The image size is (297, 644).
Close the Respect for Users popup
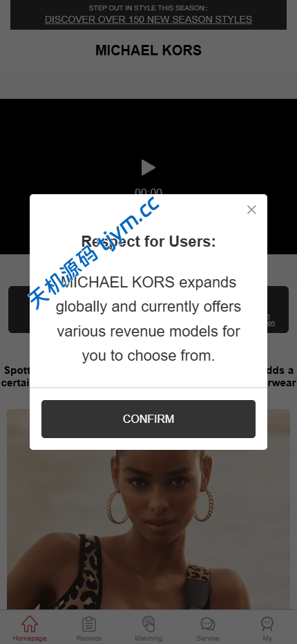(x=251, y=210)
